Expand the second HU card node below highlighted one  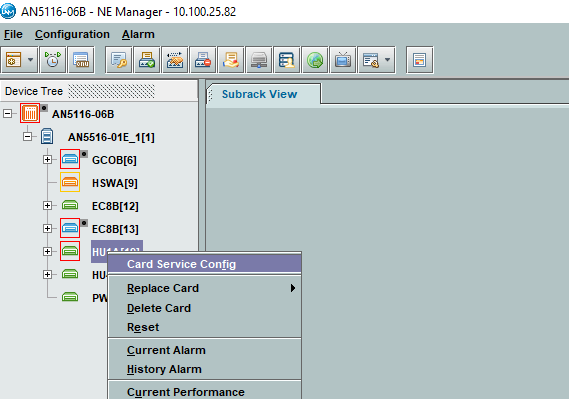(47, 275)
